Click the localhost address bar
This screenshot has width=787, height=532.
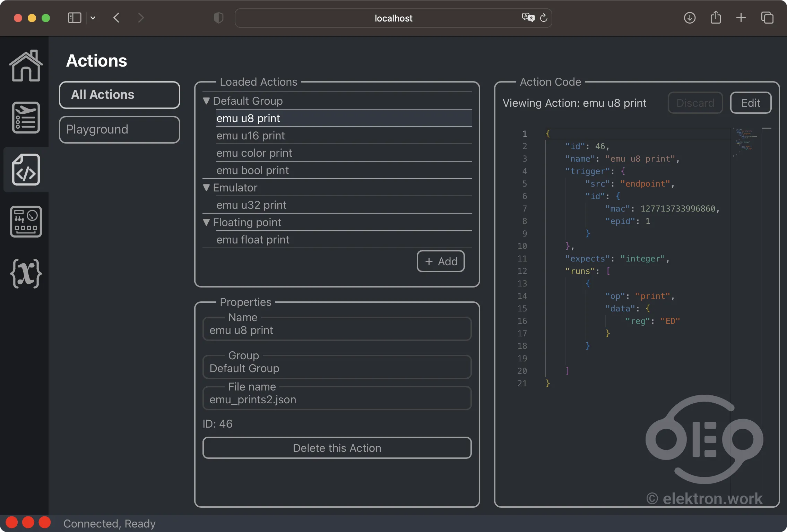pos(393,18)
